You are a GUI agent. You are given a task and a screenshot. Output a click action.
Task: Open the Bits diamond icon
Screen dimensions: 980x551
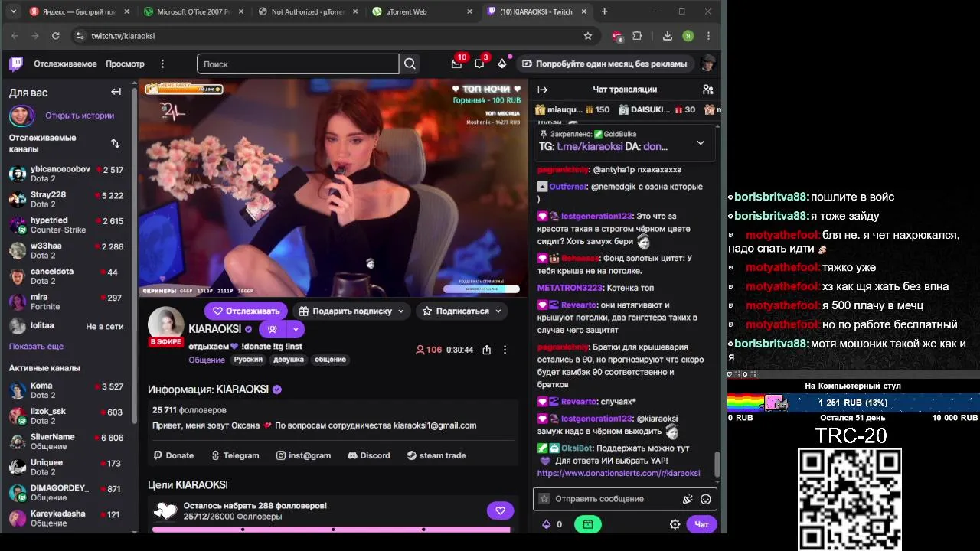(x=502, y=64)
